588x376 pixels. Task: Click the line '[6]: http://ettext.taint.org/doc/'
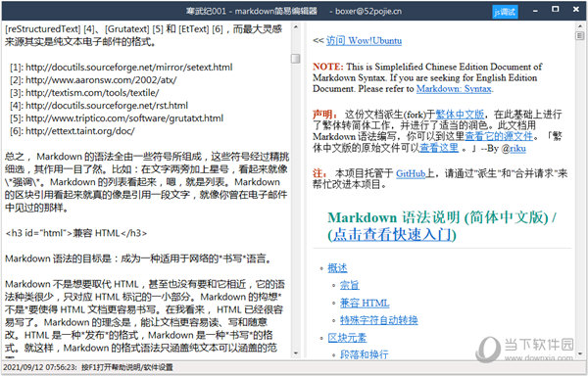tap(72, 130)
